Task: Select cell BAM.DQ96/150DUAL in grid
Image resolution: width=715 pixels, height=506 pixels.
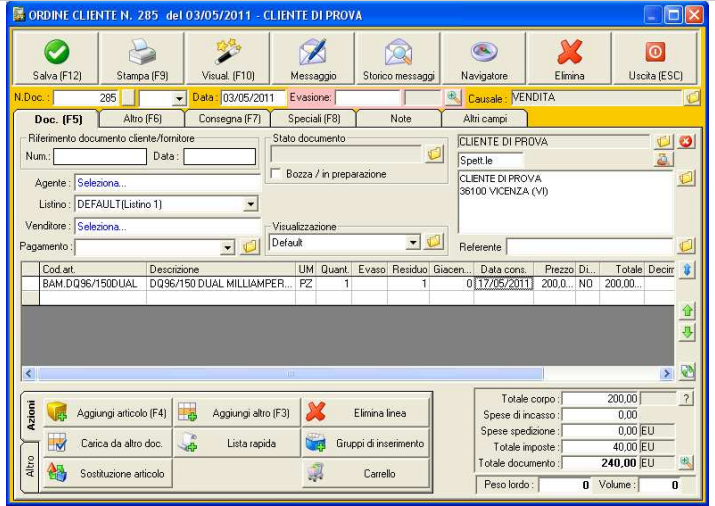Action: (x=93, y=284)
